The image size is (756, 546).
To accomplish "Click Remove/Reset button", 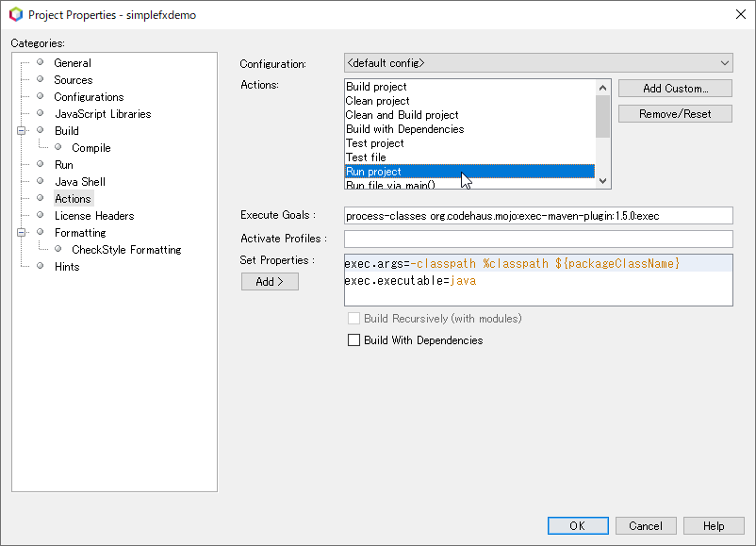I will [675, 114].
